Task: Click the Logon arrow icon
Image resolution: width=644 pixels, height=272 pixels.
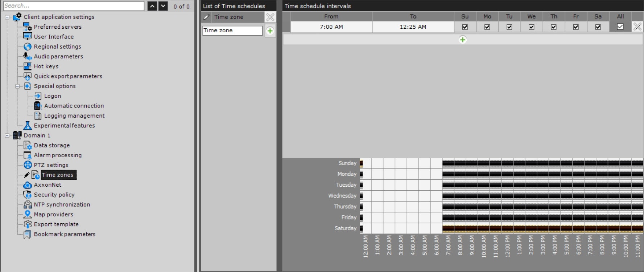Action: 38,96
